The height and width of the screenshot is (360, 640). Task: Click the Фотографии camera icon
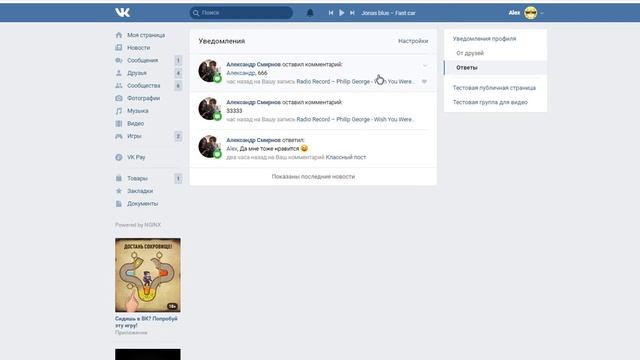point(119,98)
